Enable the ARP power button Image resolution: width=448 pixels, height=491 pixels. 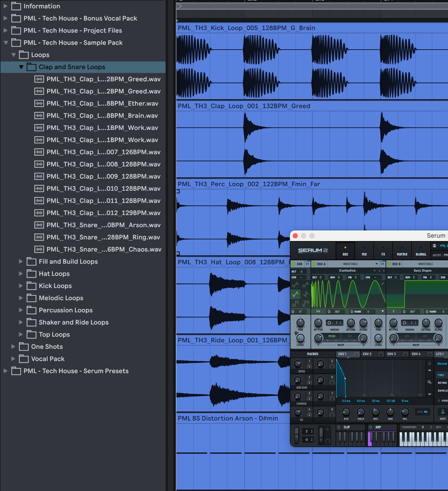(371, 427)
